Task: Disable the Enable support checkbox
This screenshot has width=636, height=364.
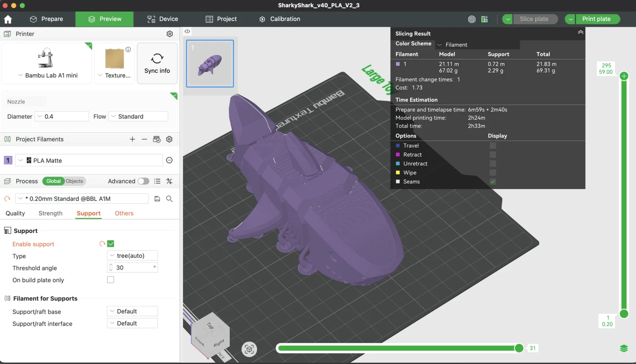Action: (x=111, y=244)
